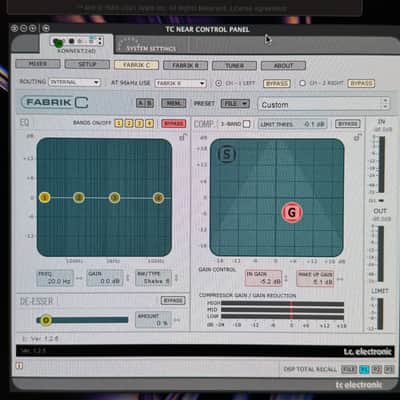Click the IN level meter

381,164
